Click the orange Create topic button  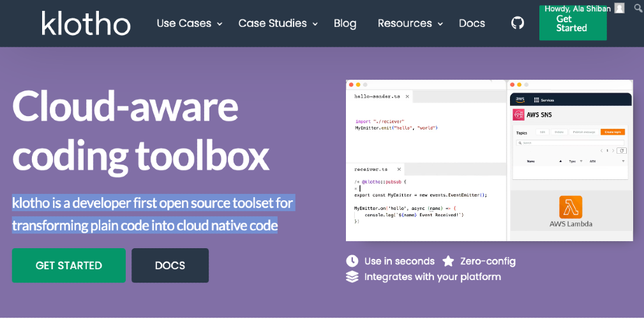tap(612, 132)
